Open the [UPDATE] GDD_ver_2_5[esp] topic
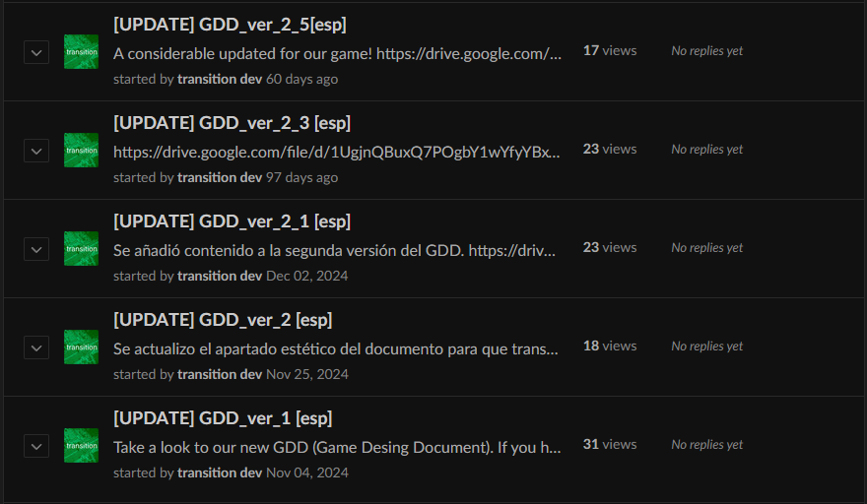This screenshot has height=504, width=867. tap(230, 25)
